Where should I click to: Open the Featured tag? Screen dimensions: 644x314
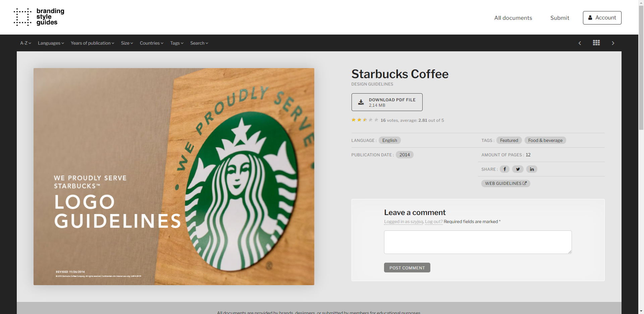tap(509, 140)
